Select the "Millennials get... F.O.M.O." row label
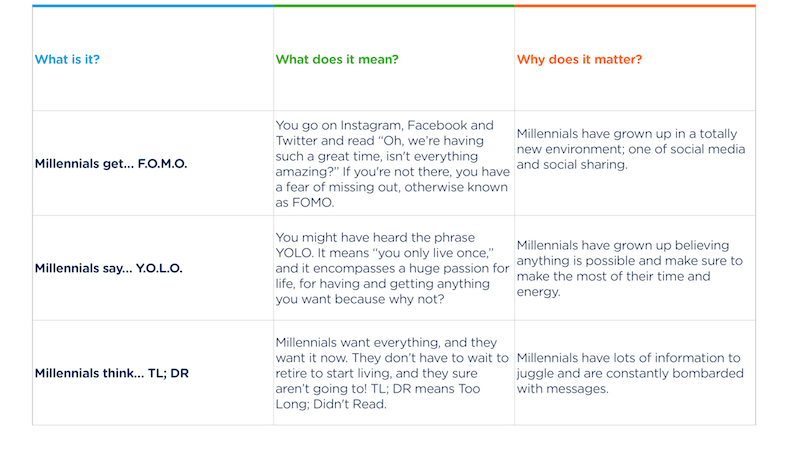 (111, 163)
